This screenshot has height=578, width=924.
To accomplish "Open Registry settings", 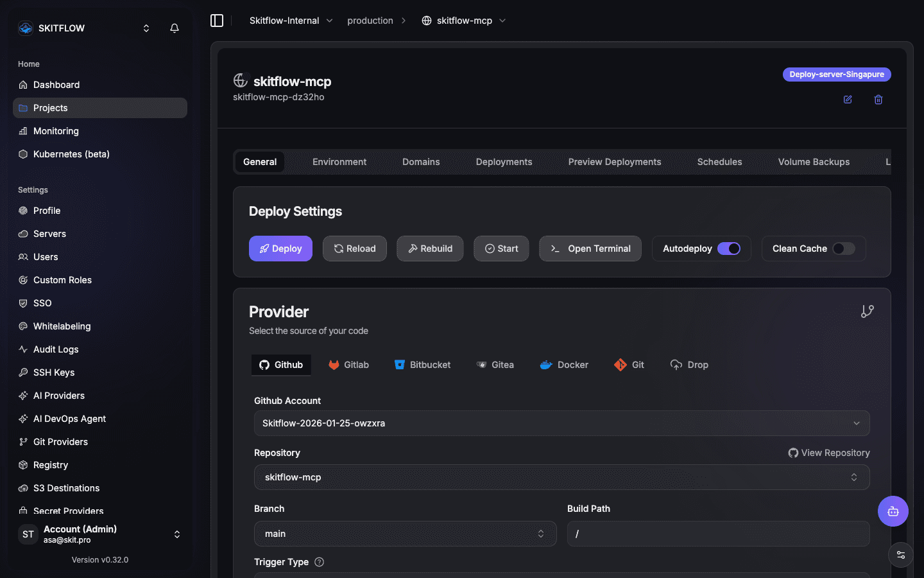I will [100, 465].
